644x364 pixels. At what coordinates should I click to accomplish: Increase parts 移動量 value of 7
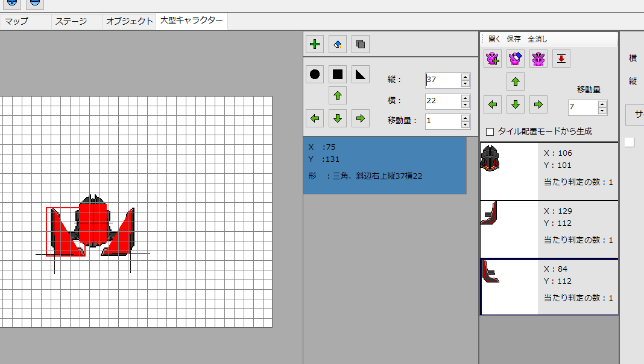(x=602, y=104)
